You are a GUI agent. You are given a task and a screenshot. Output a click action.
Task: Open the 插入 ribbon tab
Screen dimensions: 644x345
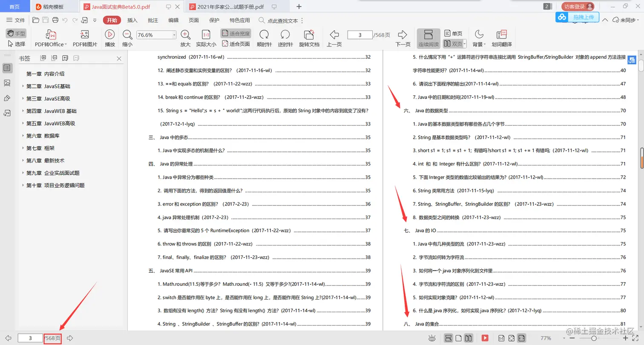132,20
